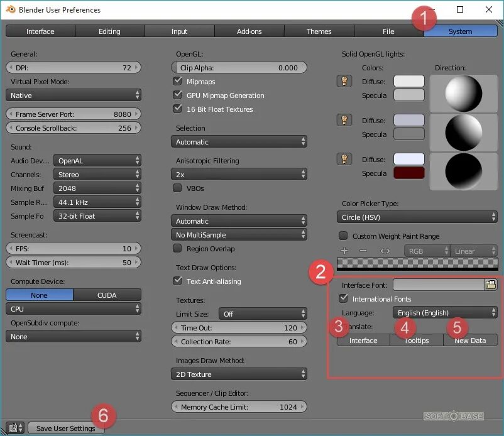Toggle the second solid OpenGL light bulb
The width and height of the screenshot is (504, 436).
coord(344,120)
